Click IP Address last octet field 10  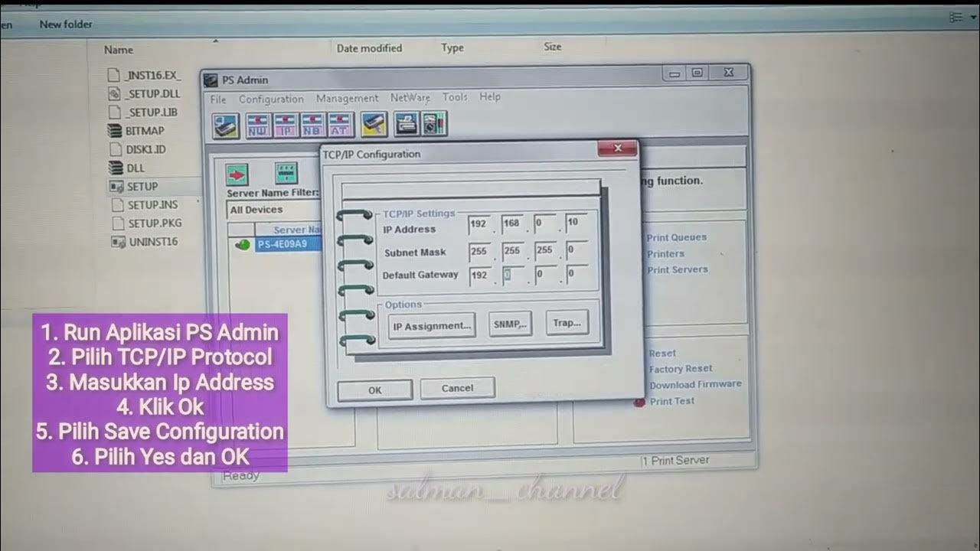(x=577, y=223)
